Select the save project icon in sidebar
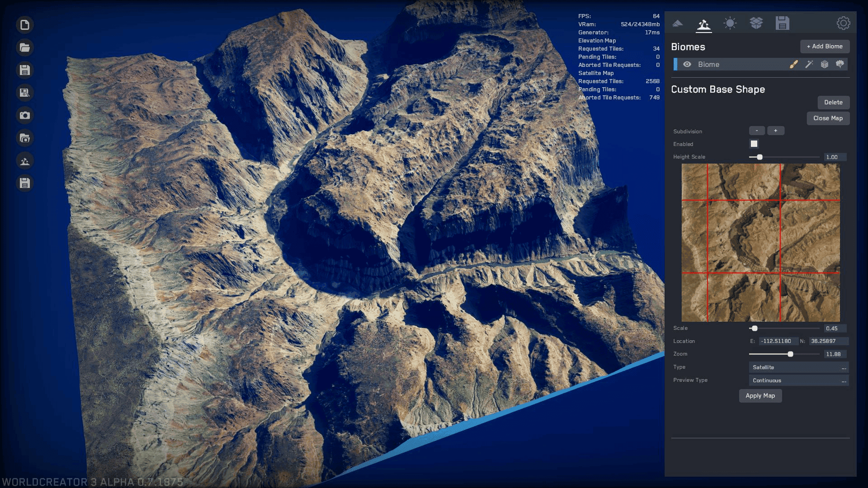 [25, 70]
